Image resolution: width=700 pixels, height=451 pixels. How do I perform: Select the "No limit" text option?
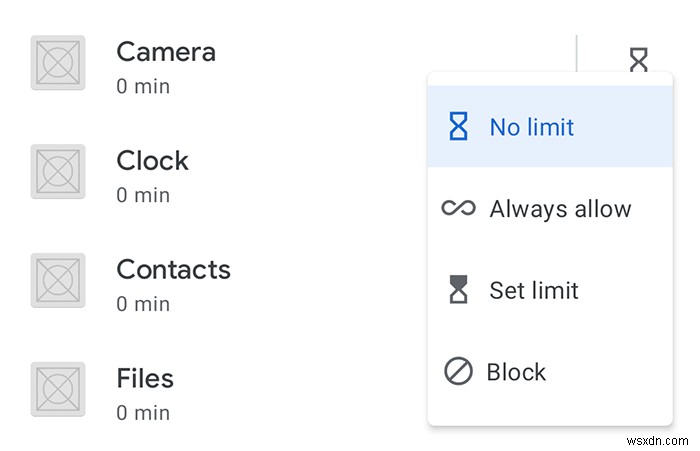[x=532, y=127]
